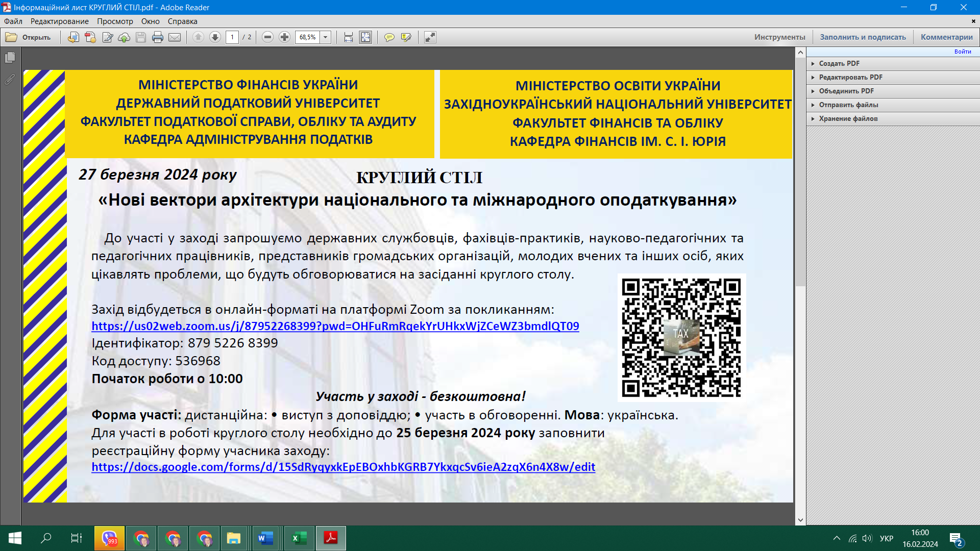Open the zoom level dropdown arrow
Viewport: 980px width, 551px height.
(x=326, y=37)
